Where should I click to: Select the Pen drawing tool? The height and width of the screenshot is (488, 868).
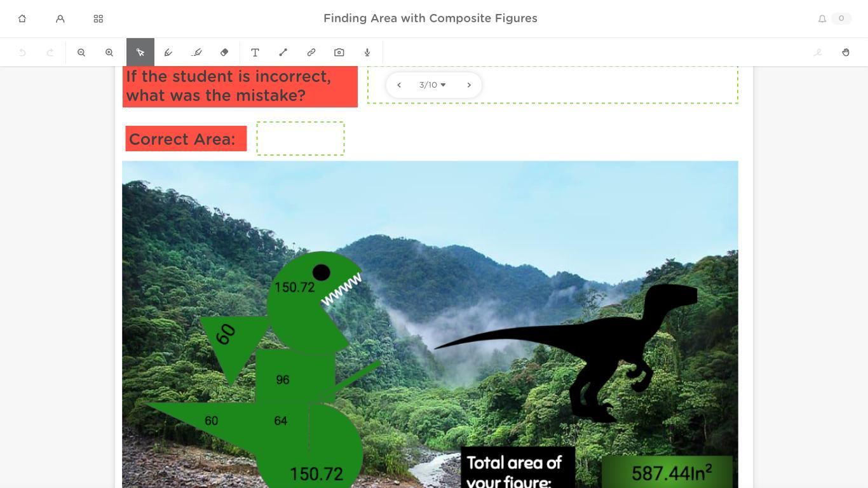[168, 53]
